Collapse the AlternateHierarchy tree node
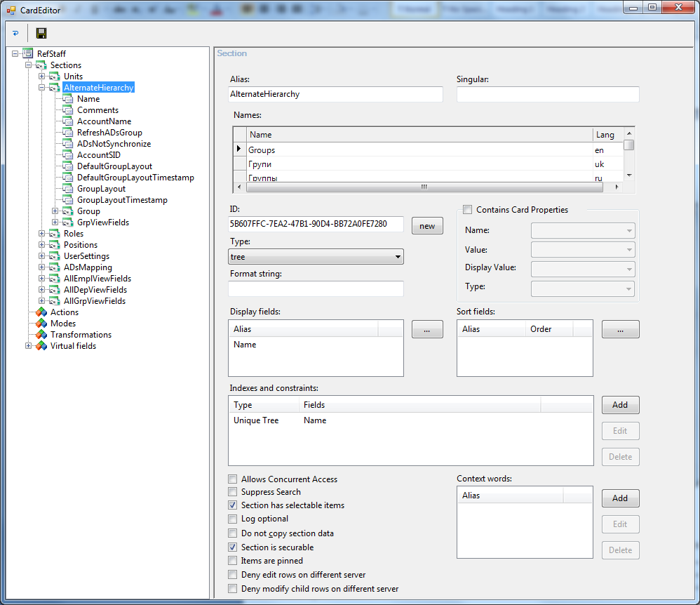 coord(41,88)
